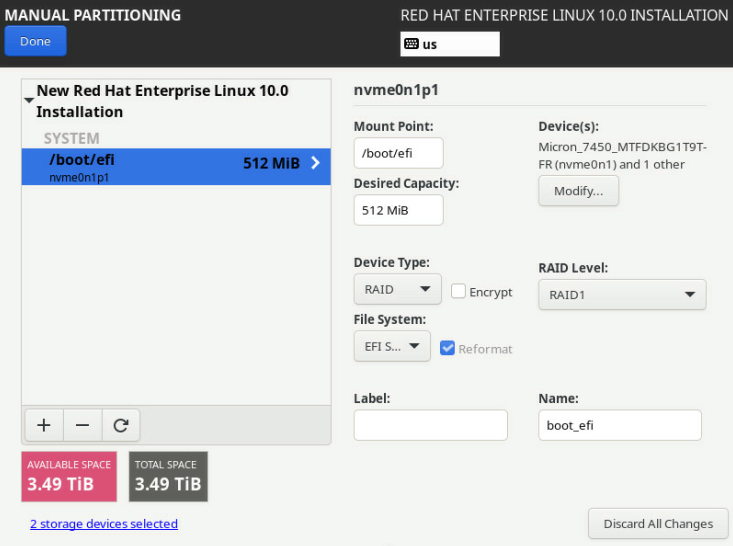Toggle the Reformat checkbox
733x546 pixels.
(447, 348)
